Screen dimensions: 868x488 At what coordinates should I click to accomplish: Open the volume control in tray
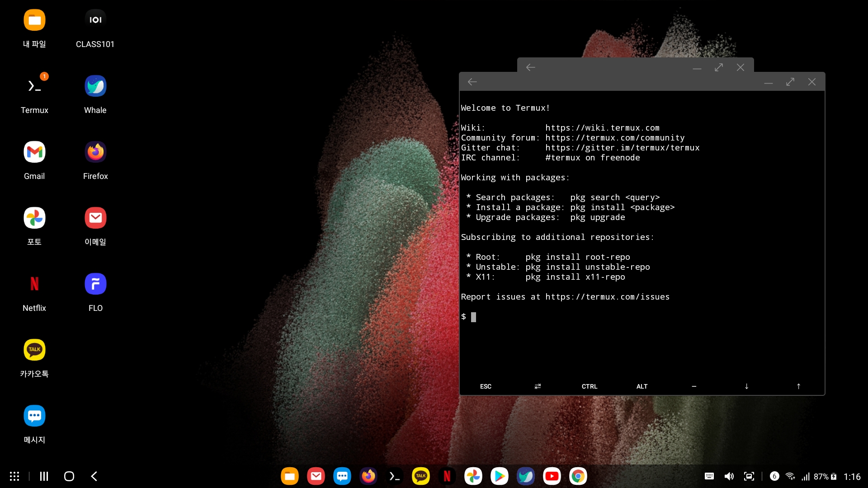729,476
